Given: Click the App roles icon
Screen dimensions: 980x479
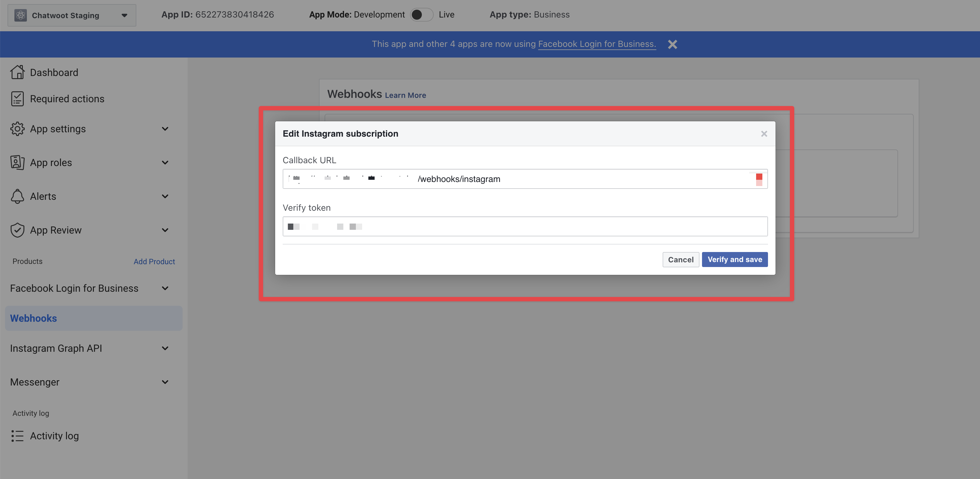Looking at the screenshot, I should [17, 163].
